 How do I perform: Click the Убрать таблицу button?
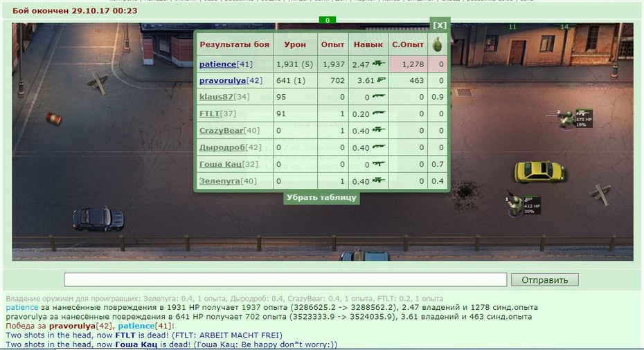[x=321, y=197]
